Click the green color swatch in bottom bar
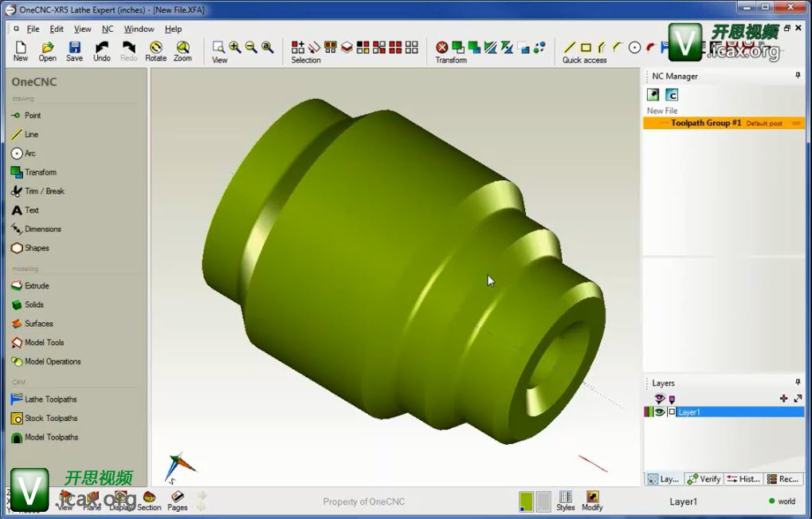This screenshot has height=519, width=812. tap(526, 501)
